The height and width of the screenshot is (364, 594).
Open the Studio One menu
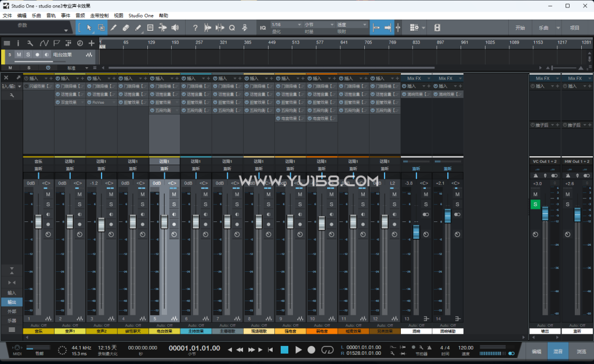click(x=141, y=16)
